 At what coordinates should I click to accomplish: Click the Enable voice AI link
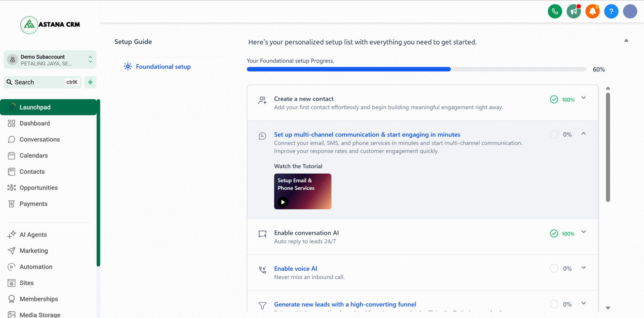click(x=296, y=268)
